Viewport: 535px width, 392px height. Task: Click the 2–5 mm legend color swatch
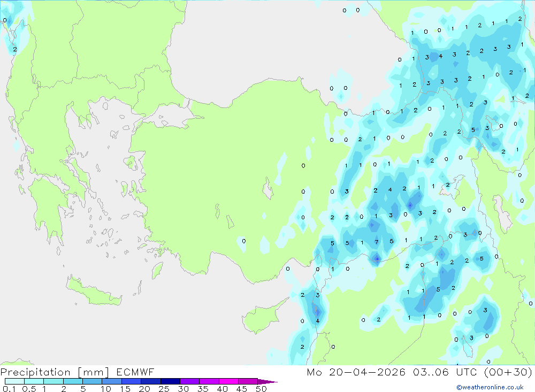[73, 381]
